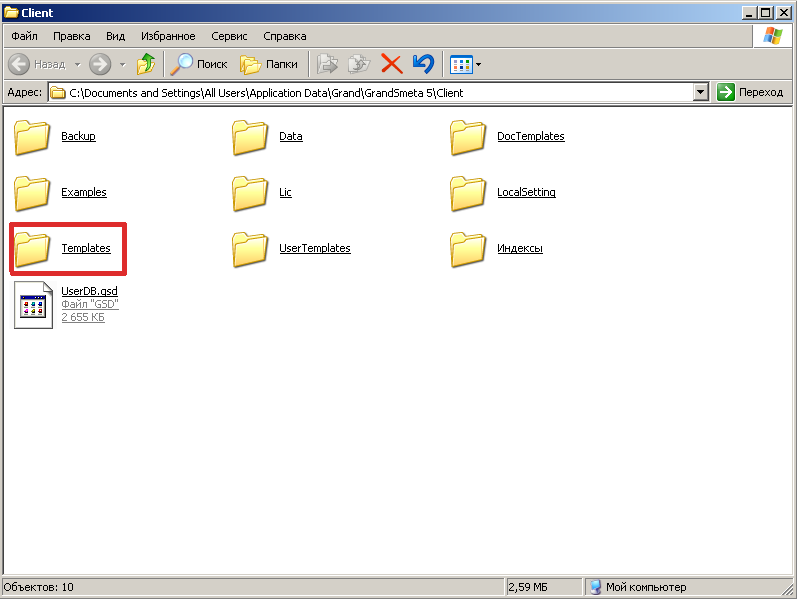Select the Индексы folder icon
The width and height of the screenshot is (797, 599).
click(468, 249)
